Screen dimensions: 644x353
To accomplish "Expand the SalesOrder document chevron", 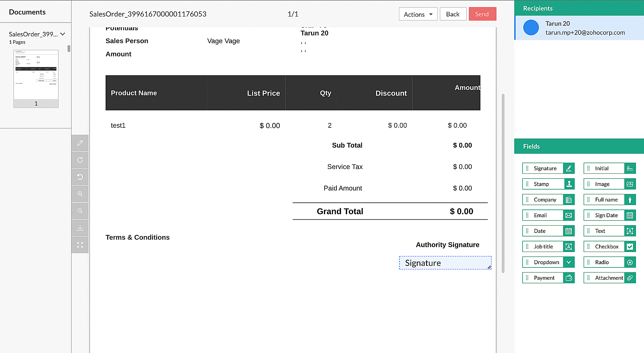I will coord(63,34).
